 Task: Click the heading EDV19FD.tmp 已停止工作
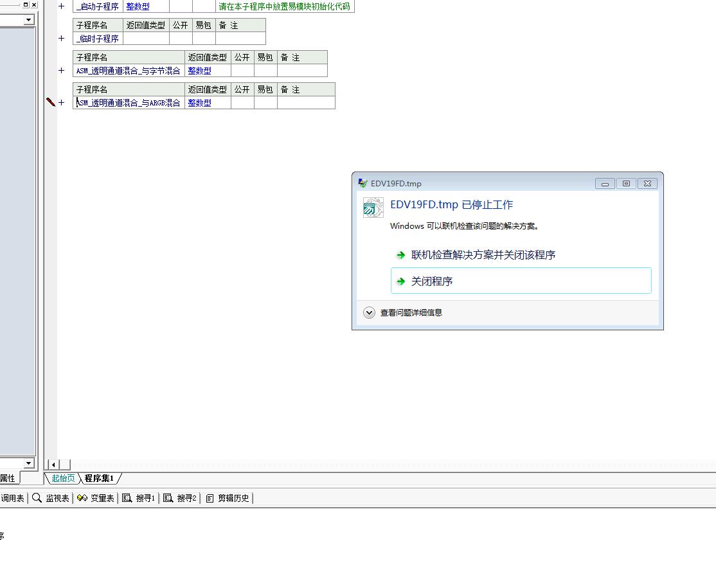pos(452,204)
